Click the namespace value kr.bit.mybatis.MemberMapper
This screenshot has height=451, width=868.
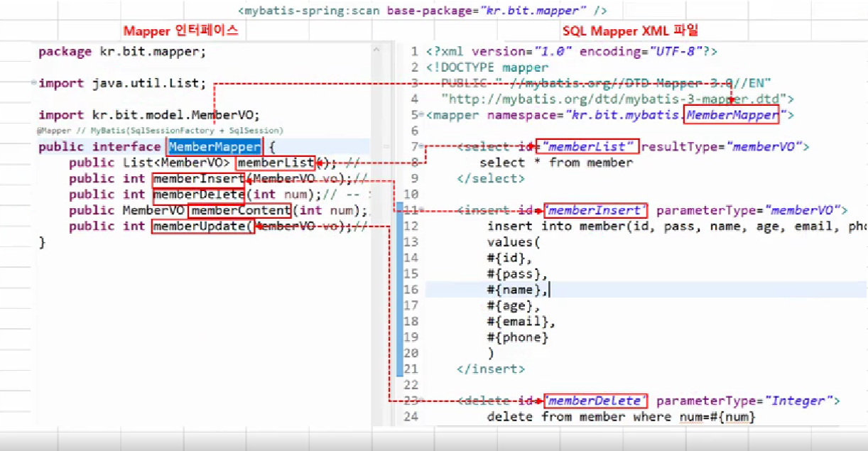[x=732, y=114]
